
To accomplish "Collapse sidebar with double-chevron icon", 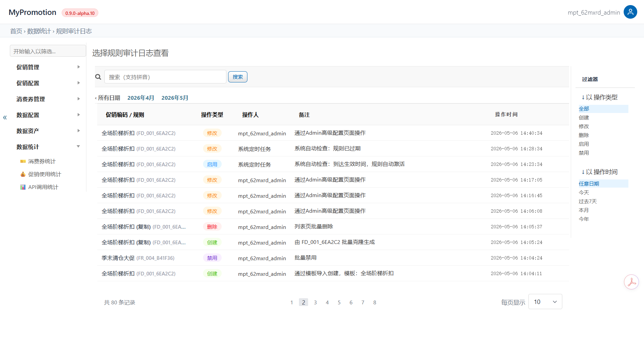I will 5,118.
